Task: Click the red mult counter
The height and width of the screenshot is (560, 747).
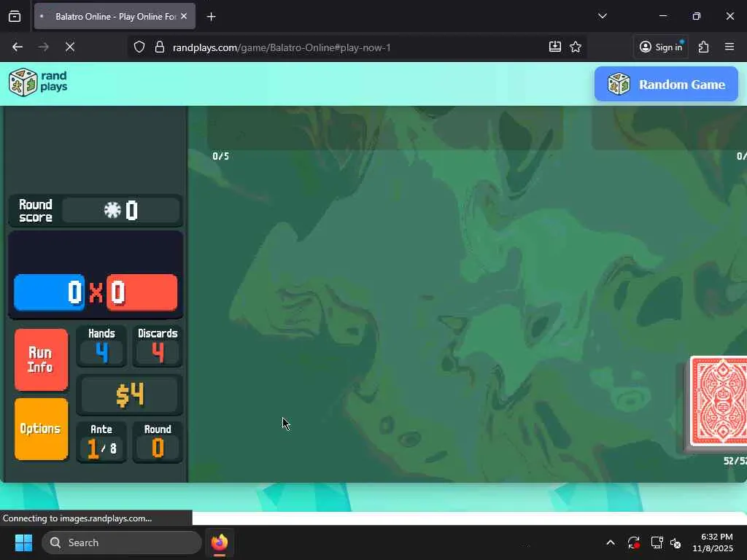Action: coord(142,292)
